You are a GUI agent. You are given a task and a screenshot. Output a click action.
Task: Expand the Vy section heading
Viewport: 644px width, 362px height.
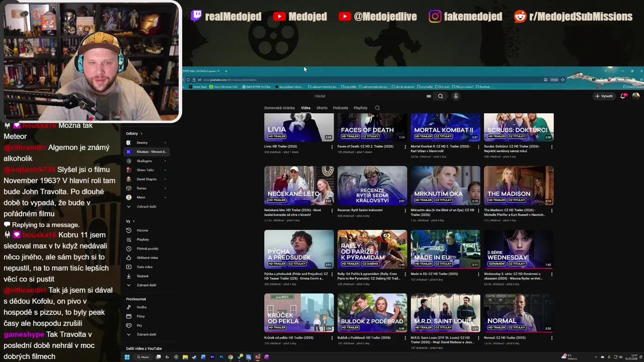(130, 221)
